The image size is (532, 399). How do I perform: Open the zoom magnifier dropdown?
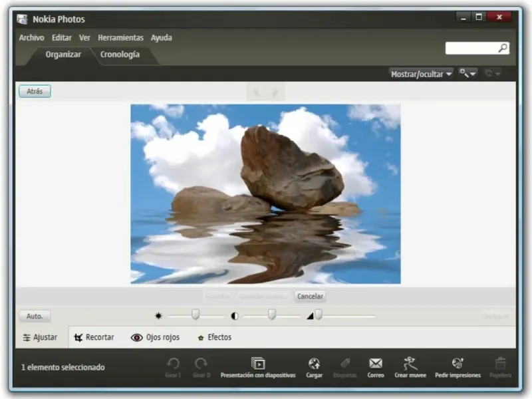click(467, 74)
